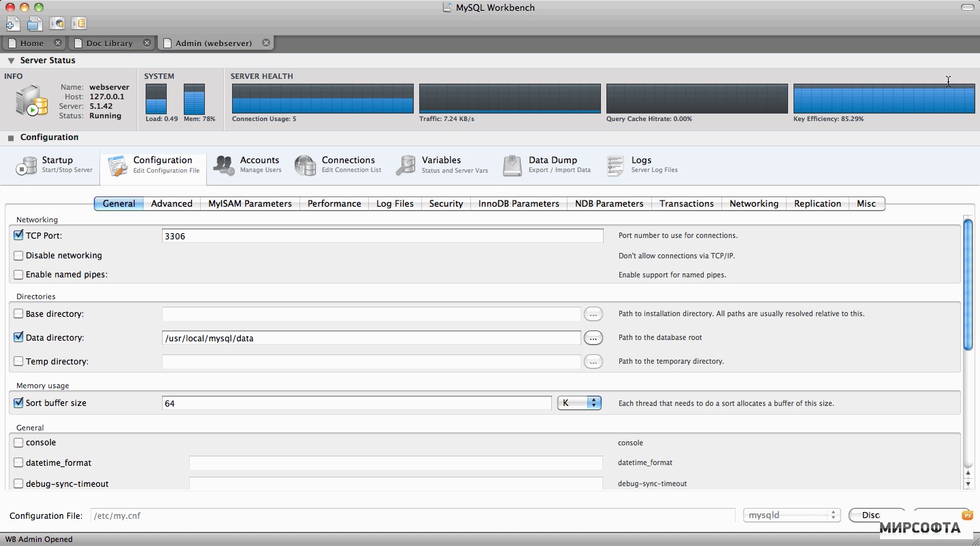
Task: Toggle the Sort buffer size checkbox
Action: [18, 403]
